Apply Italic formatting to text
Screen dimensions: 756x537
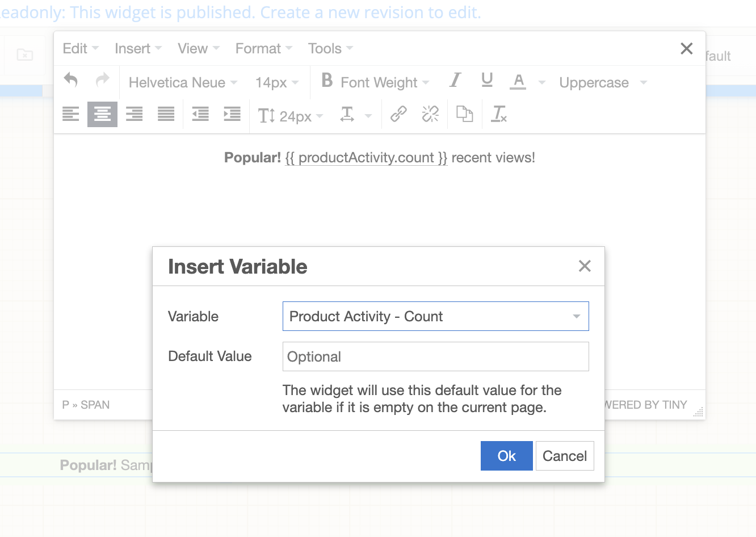[x=455, y=82]
